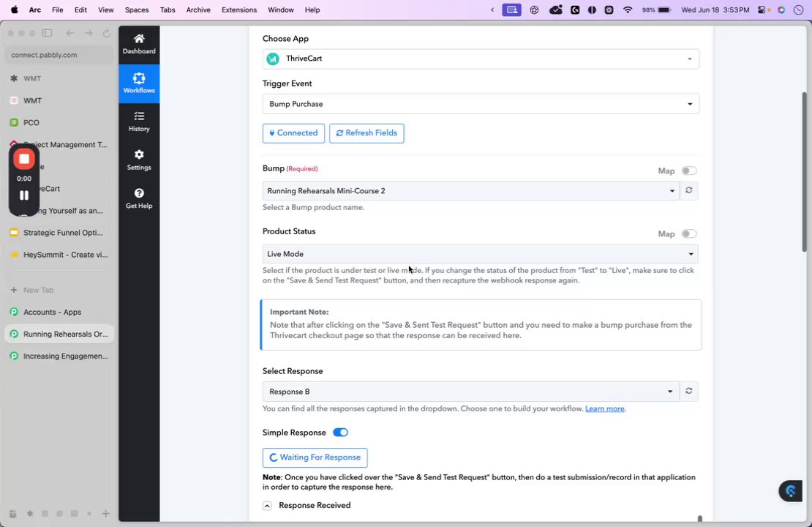Switch to Strategic Funnel Opti... tab
The height and width of the screenshot is (527, 812).
[x=59, y=233]
